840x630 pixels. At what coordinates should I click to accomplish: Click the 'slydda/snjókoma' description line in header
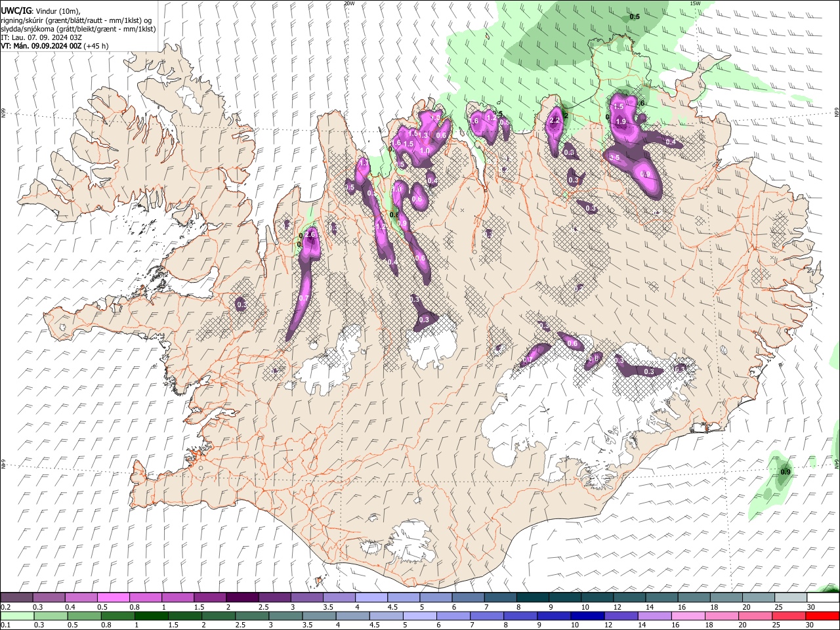(x=78, y=29)
